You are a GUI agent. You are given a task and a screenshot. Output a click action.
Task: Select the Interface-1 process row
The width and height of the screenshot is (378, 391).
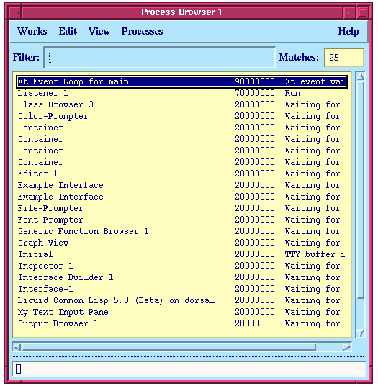pos(182,289)
